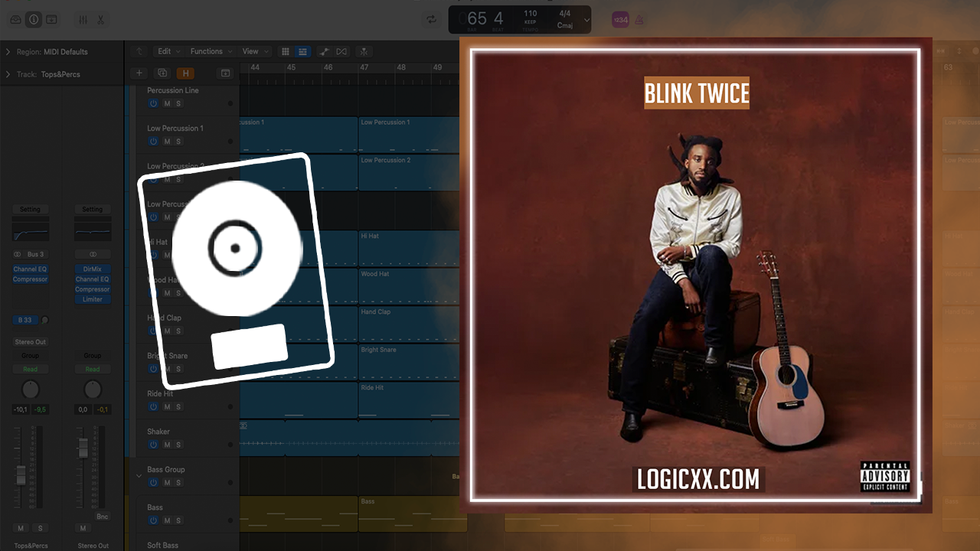Image resolution: width=980 pixels, height=551 pixels.
Task: Toggle the metronome click icon
Action: 639,20
